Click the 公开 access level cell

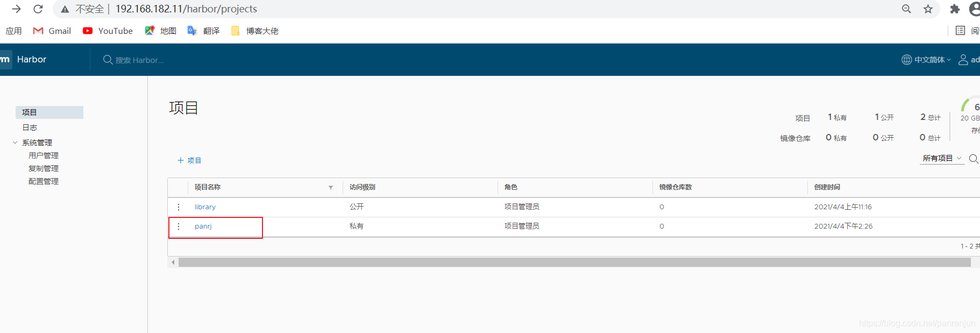(x=357, y=207)
